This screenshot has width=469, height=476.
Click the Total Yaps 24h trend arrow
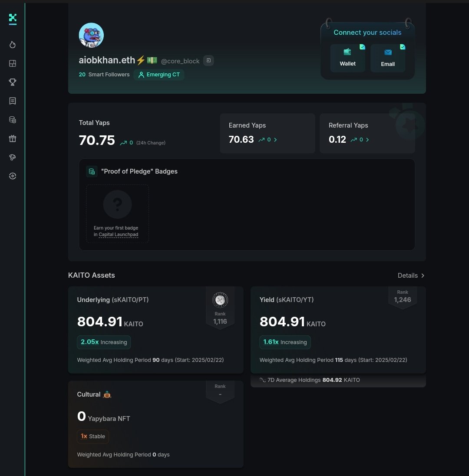click(123, 143)
